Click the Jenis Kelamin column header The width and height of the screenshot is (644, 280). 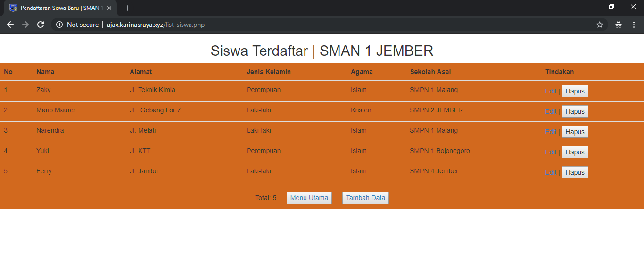tap(269, 72)
